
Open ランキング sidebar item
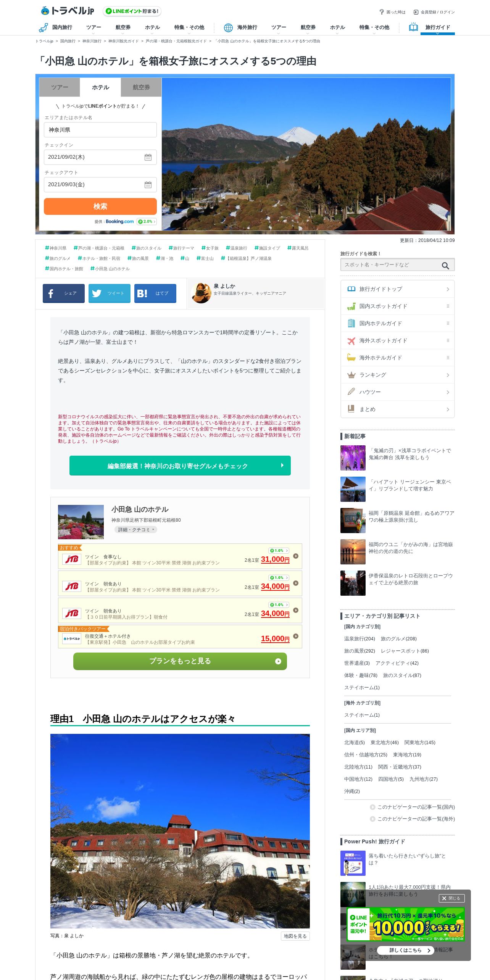[x=397, y=375]
